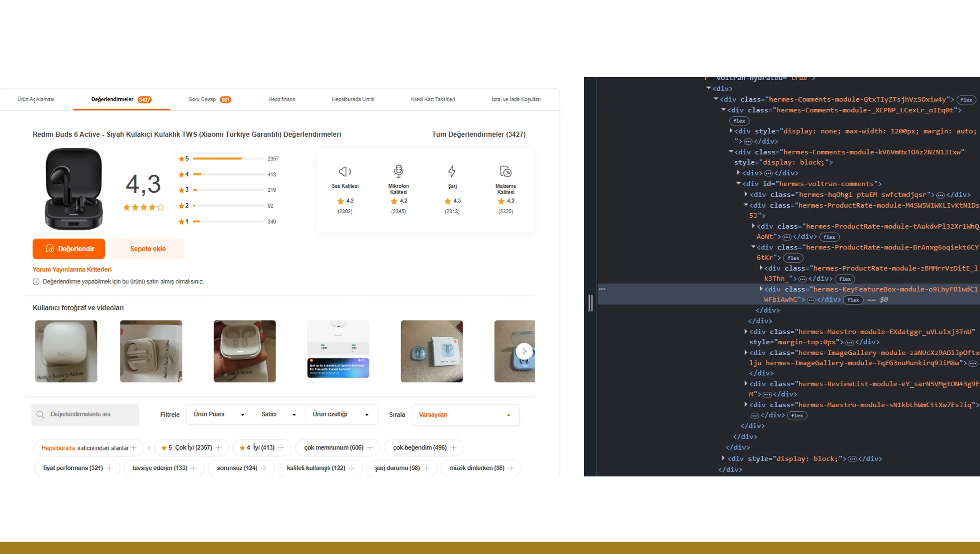980x554 pixels.
Task: Open the Yorum Yayınlanma Kriterleri link
Action: [x=72, y=270]
